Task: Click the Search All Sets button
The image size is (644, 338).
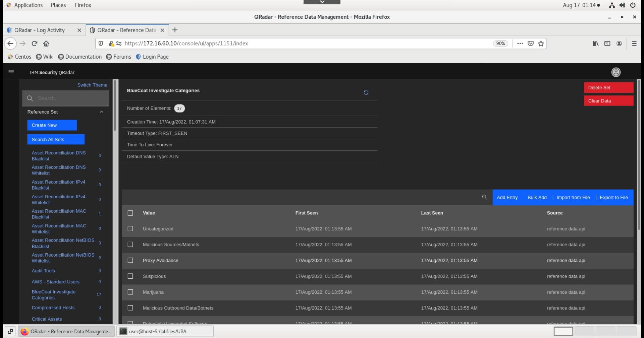Action: coord(56,139)
